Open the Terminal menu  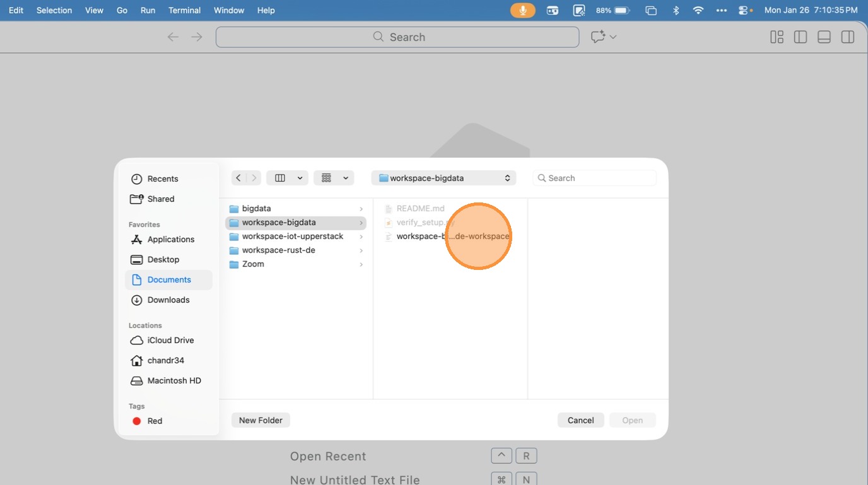(x=185, y=10)
